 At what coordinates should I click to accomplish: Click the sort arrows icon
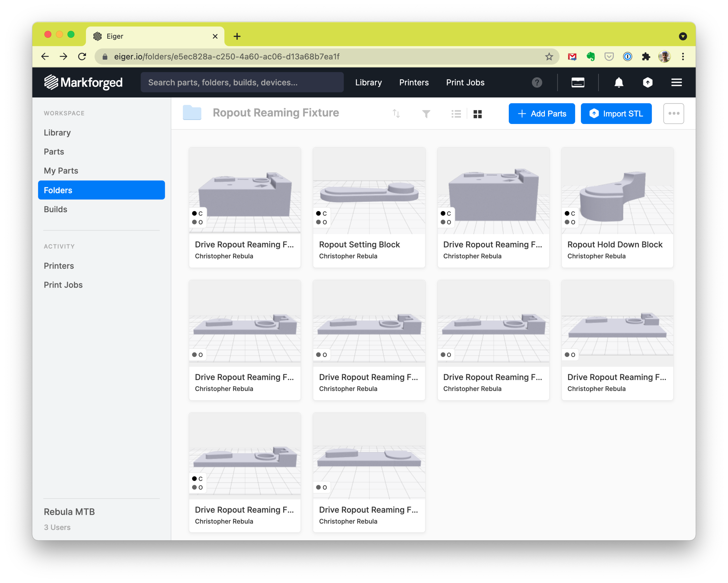[396, 114]
